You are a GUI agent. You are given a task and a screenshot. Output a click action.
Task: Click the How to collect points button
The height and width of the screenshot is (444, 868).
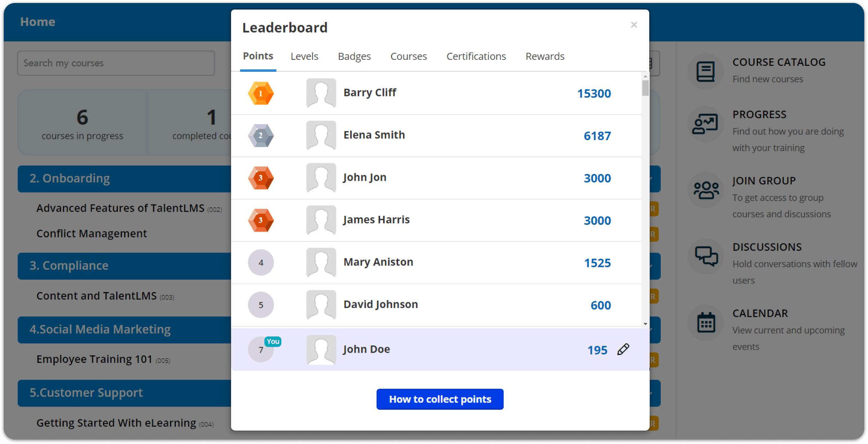[x=440, y=399]
